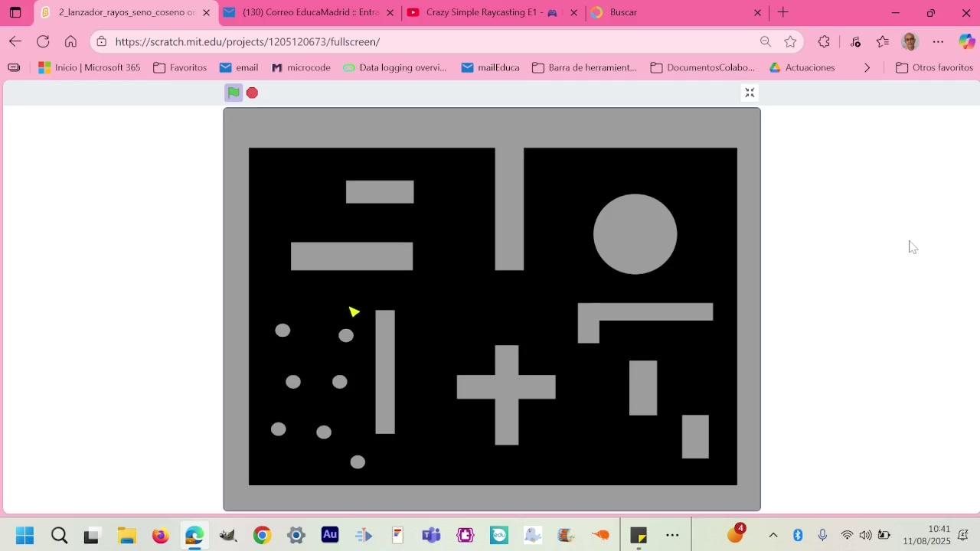This screenshot has width=980, height=551.
Task: Switch to the Buscar tab
Action: click(x=676, y=12)
